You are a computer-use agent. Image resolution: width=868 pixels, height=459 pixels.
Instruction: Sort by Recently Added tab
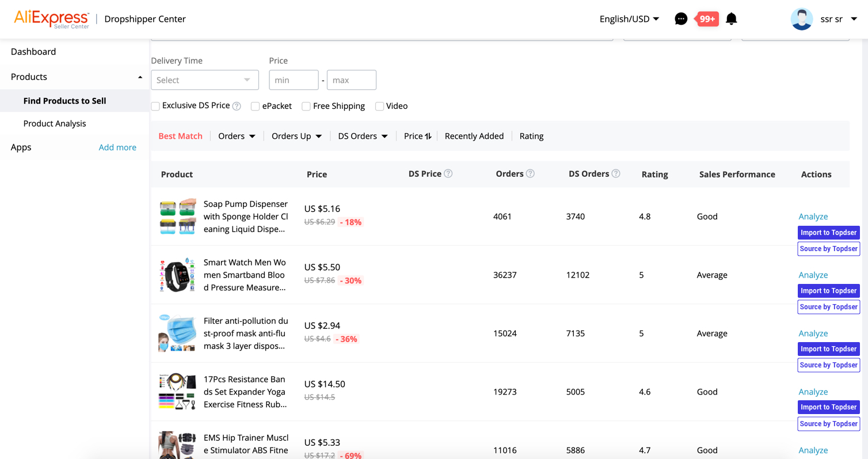click(x=474, y=136)
